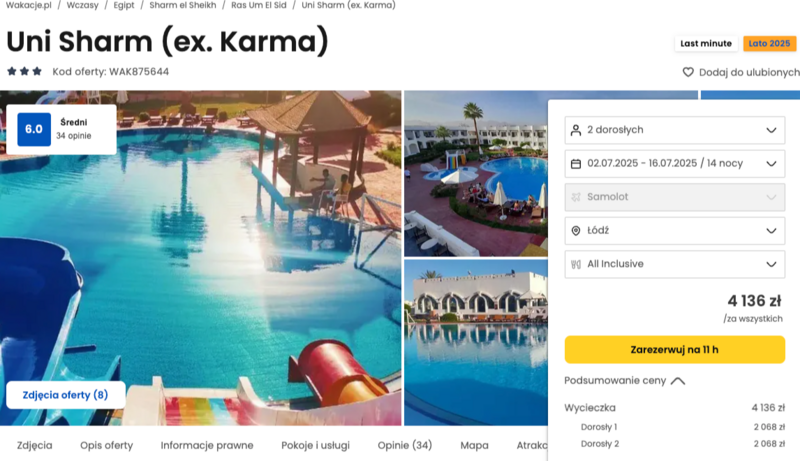Click the three-star hotel rating
This screenshot has width=800, height=461.
tap(24, 71)
